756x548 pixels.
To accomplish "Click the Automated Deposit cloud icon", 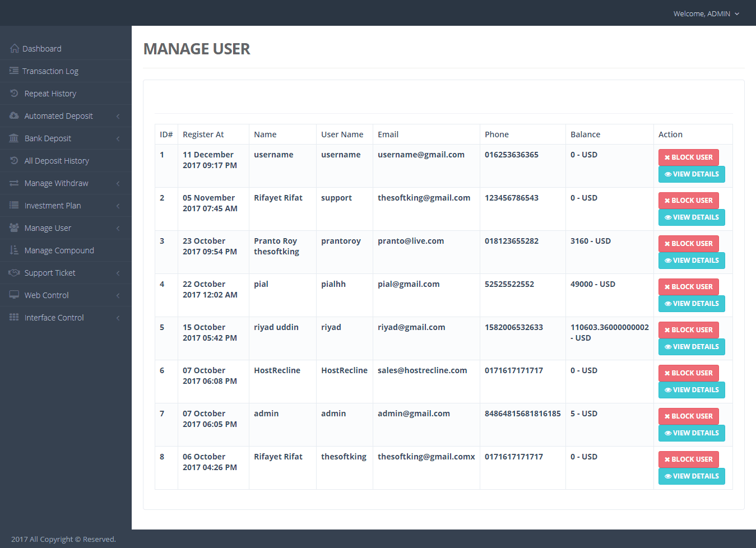I will [x=15, y=116].
